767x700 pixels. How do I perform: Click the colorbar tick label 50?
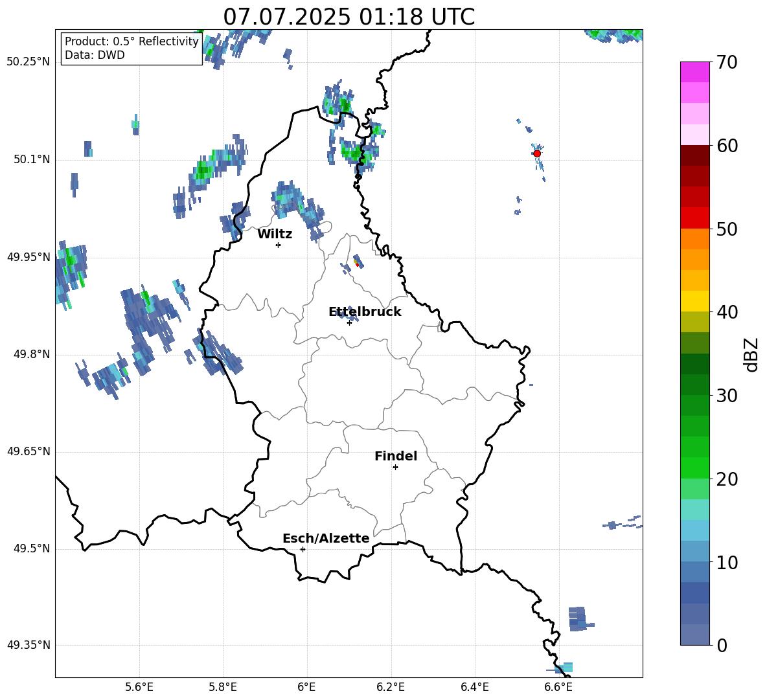click(727, 229)
